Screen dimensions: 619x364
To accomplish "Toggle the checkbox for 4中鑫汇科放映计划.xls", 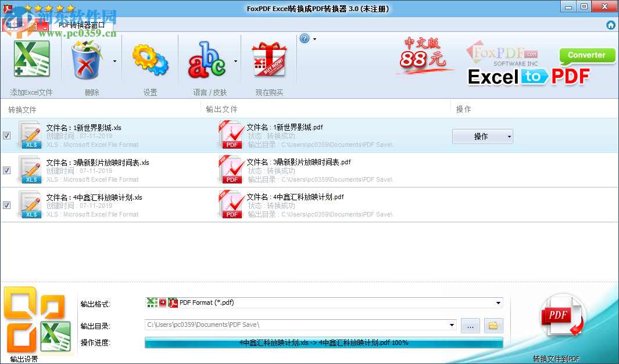I will pos(7,205).
